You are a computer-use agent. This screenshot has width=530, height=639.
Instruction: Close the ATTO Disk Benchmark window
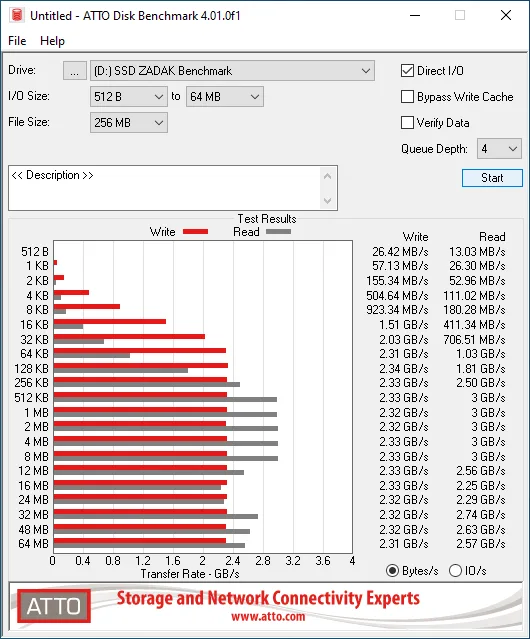tap(506, 15)
